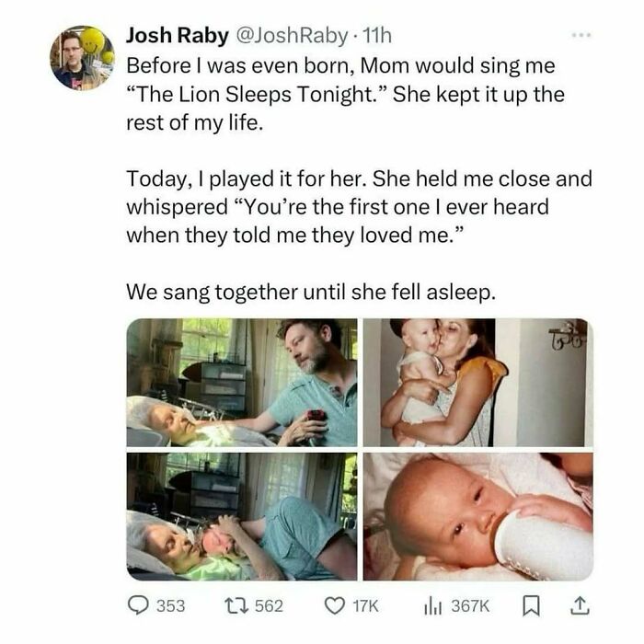
Task: Click Josh Raby's profile avatar
Action: [82, 58]
